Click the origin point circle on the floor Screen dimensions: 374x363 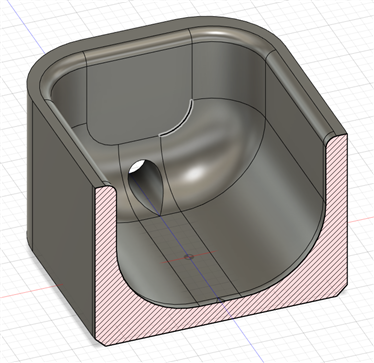[x=189, y=257]
